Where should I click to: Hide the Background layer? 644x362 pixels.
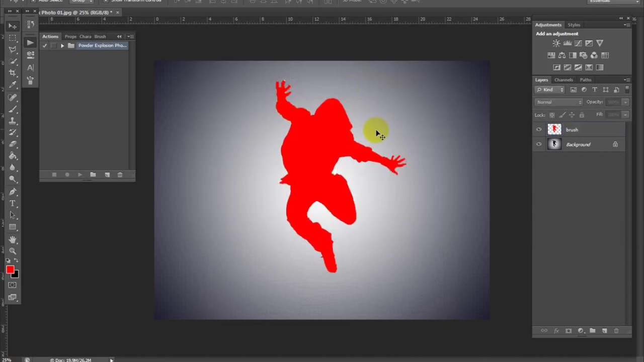pyautogui.click(x=539, y=144)
